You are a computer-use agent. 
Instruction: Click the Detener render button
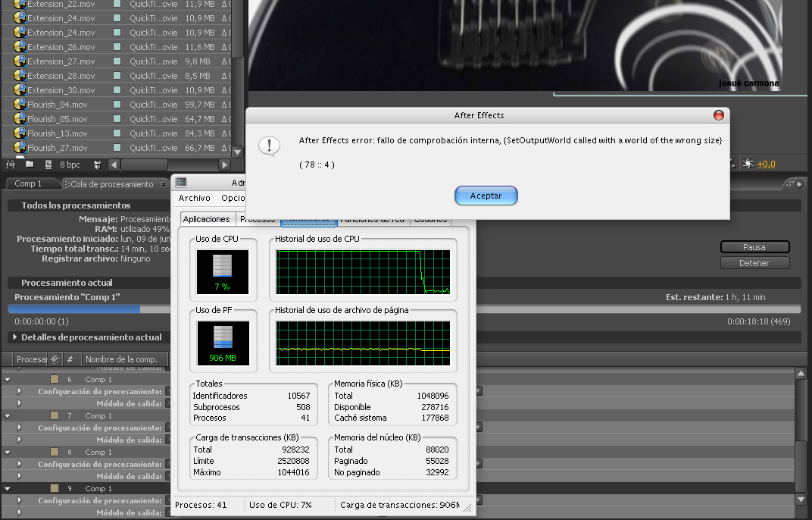(x=754, y=263)
